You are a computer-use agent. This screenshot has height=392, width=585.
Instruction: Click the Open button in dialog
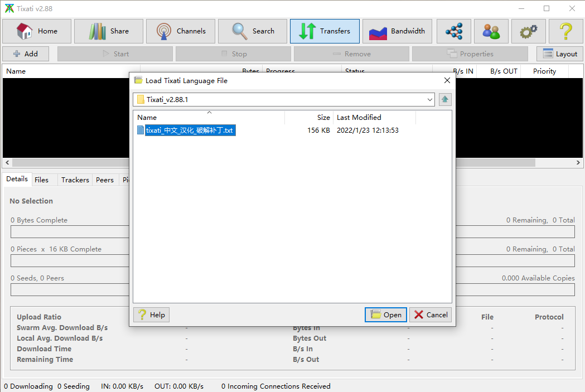[x=386, y=315]
